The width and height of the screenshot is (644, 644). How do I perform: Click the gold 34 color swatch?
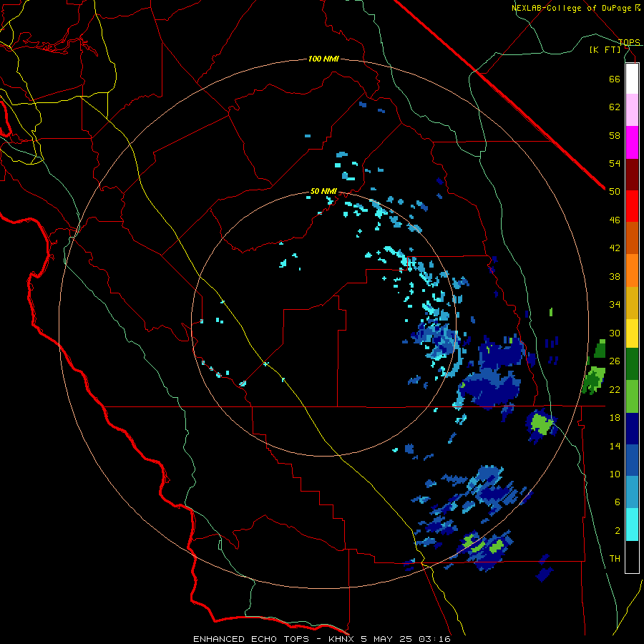click(x=632, y=303)
